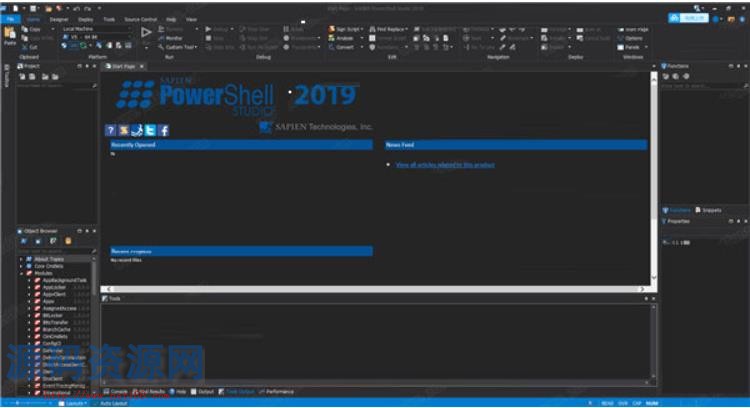
Task: Click the first icon in Object Browser toolbar
Action: click(23, 241)
